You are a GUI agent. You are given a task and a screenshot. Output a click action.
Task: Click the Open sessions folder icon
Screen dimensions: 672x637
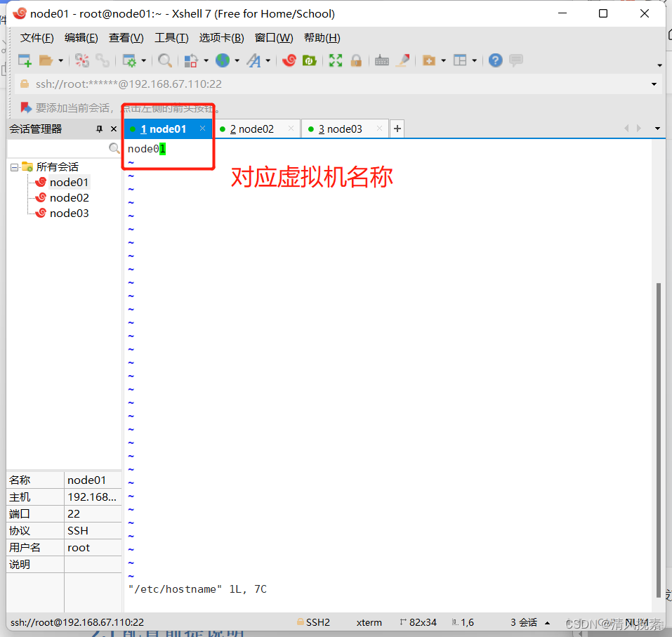45,60
